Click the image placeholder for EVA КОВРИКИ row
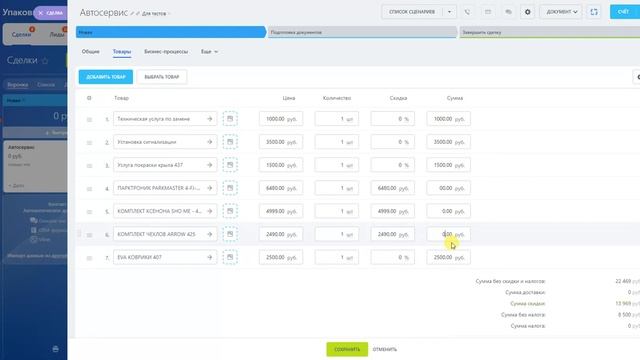Image resolution: width=640 pixels, height=360 pixels. tap(230, 257)
